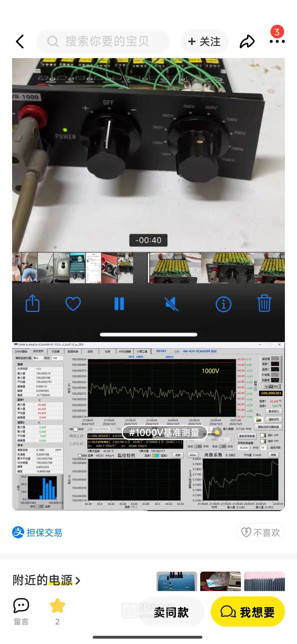
Task: Expand 附近的电源 nearby listings
Action: (x=46, y=580)
